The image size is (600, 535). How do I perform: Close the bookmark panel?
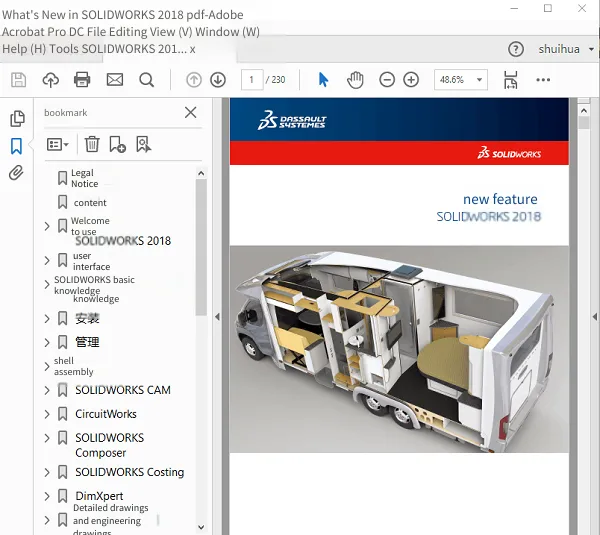[x=190, y=113]
